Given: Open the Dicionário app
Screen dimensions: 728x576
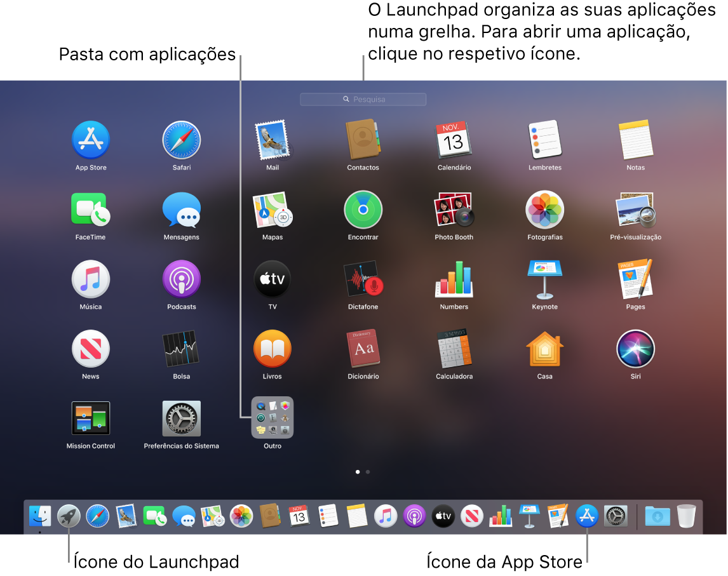Looking at the screenshot, I should pyautogui.click(x=363, y=349).
